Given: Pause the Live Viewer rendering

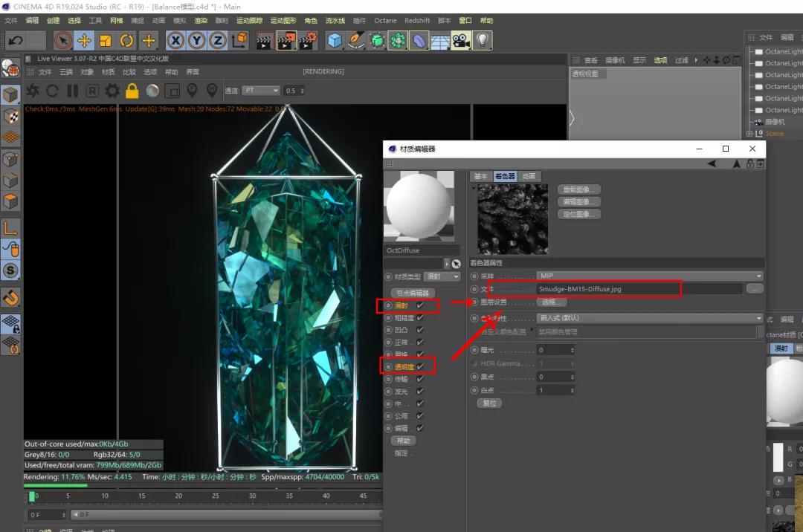Looking at the screenshot, I should click(x=73, y=91).
